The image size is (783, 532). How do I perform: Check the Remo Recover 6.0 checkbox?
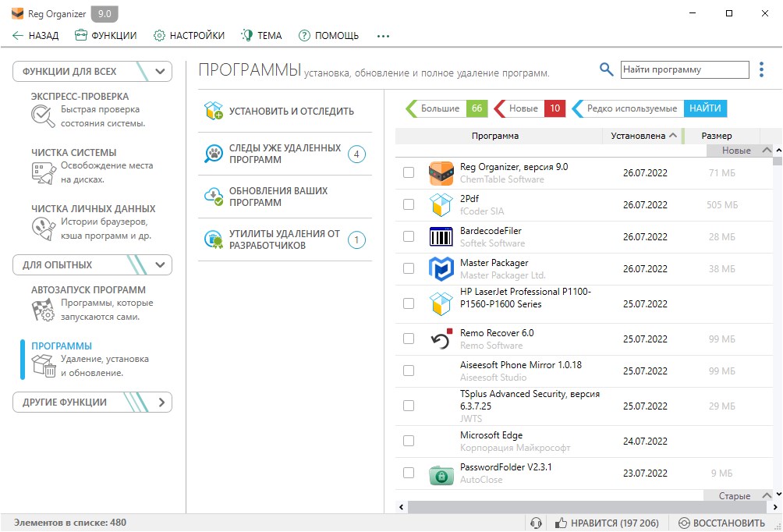point(409,339)
